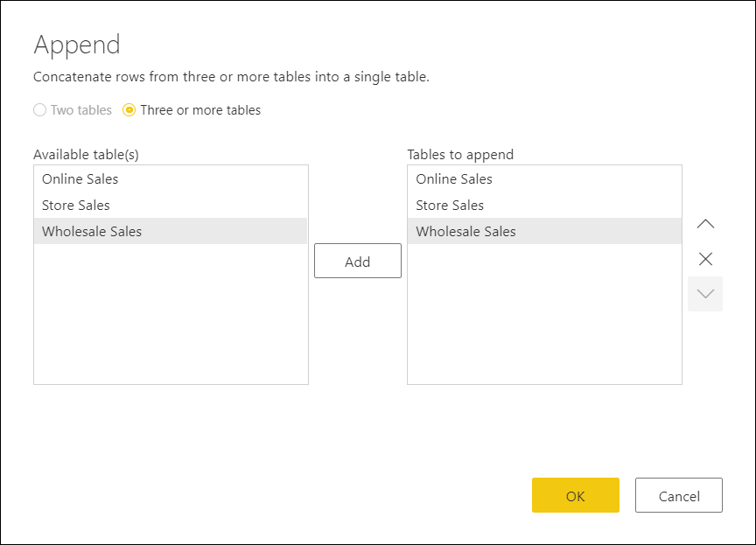Click the Add button
The width and height of the screenshot is (756, 545).
[357, 261]
